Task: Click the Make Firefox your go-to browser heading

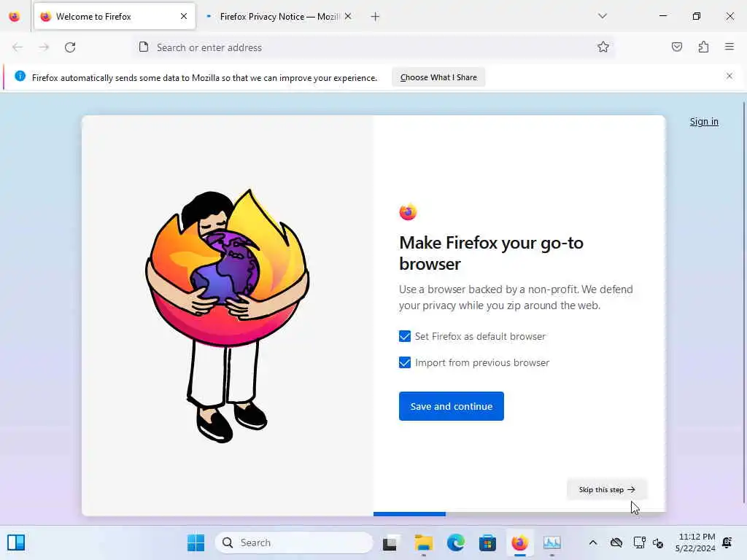Action: 491,253
